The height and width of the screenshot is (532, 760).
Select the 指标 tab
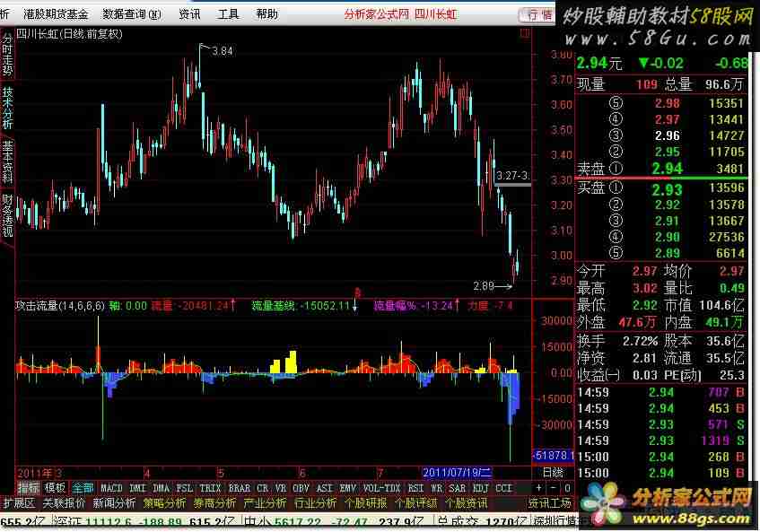click(x=29, y=488)
